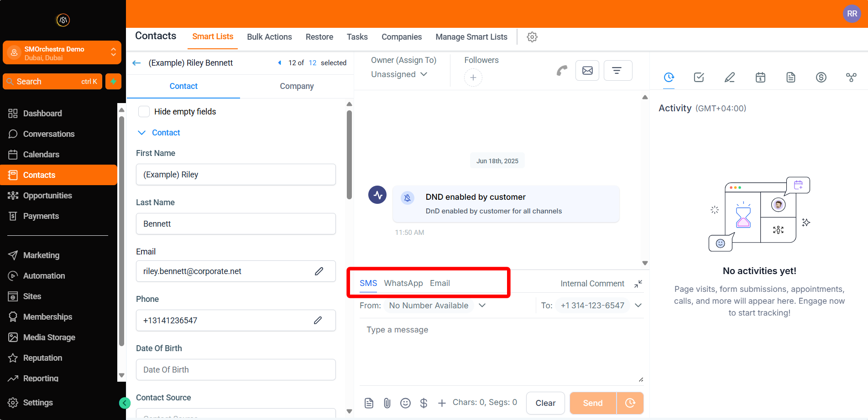Insert emoji using the smiley icon

point(405,403)
